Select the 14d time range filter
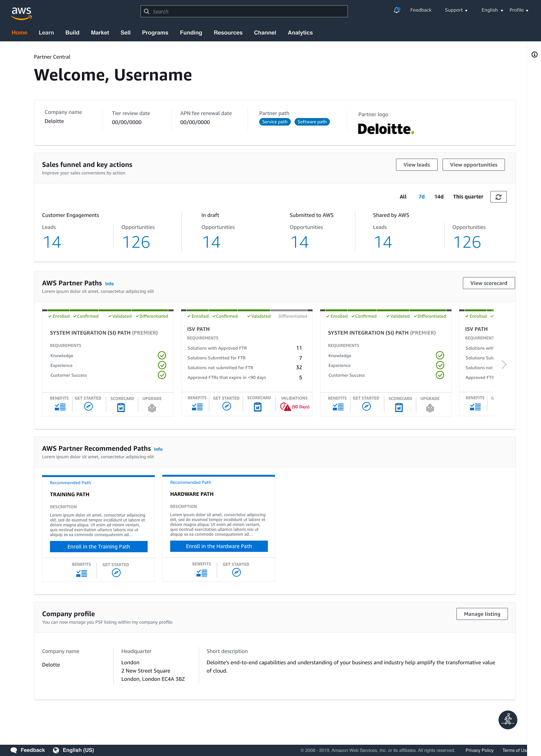 click(439, 197)
